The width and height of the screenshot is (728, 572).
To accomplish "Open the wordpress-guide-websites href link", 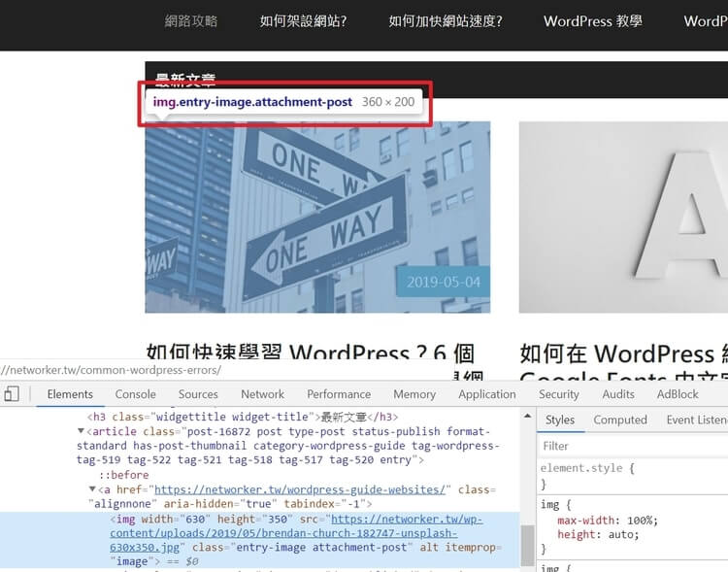I will pyautogui.click(x=300, y=489).
